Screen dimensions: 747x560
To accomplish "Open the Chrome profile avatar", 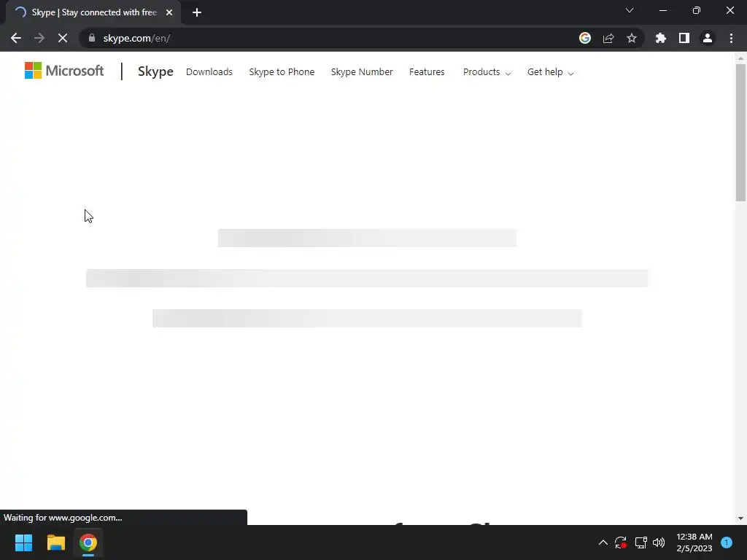I will (x=708, y=38).
